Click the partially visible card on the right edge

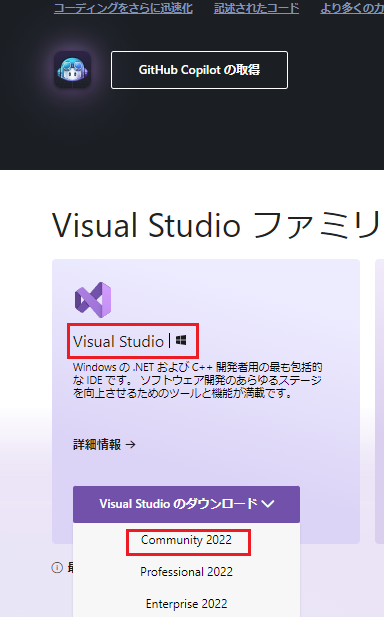tap(380, 401)
